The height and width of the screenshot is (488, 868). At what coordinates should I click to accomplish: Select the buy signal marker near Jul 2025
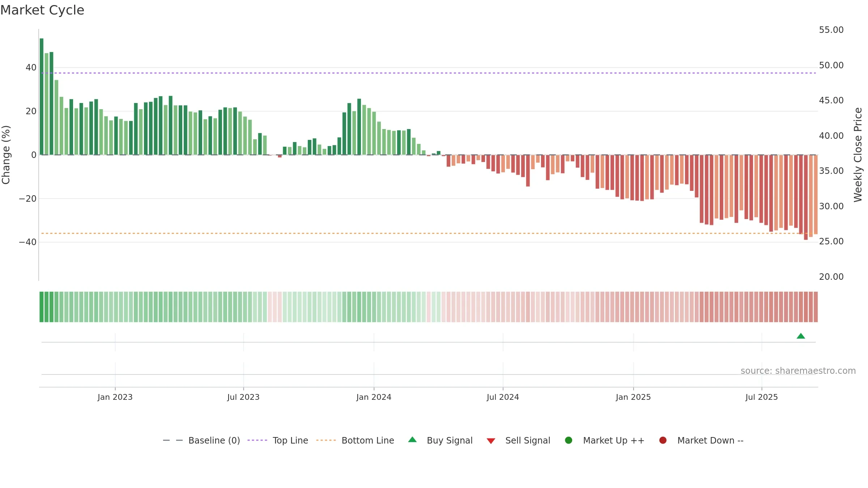coord(801,336)
